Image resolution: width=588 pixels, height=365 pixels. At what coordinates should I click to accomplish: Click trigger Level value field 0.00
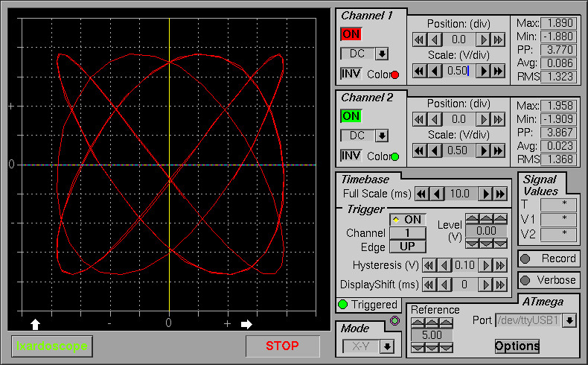point(486,231)
